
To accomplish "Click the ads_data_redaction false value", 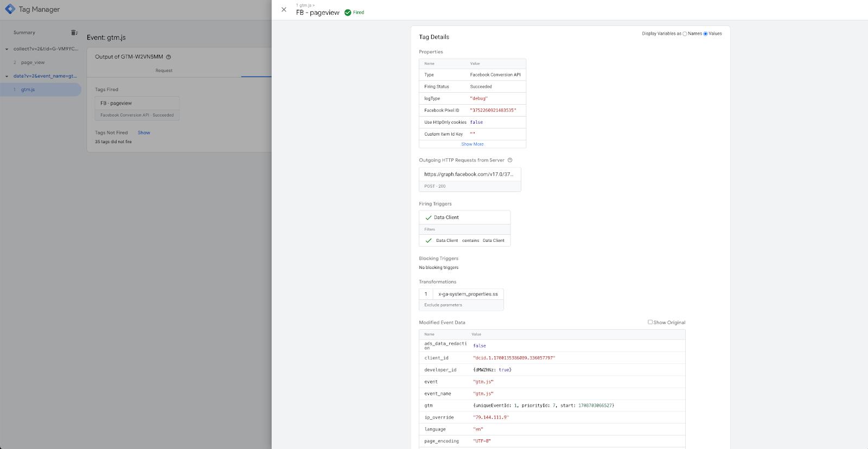I will pyautogui.click(x=480, y=346).
